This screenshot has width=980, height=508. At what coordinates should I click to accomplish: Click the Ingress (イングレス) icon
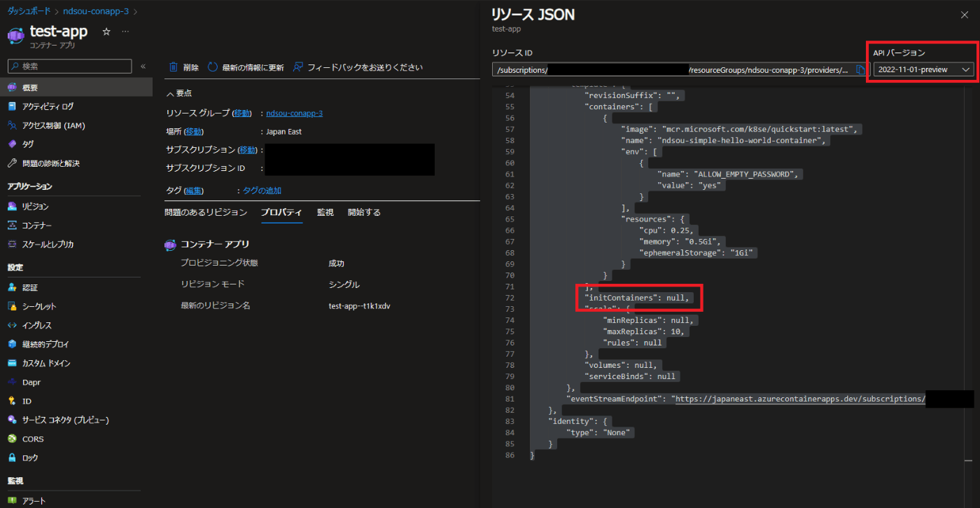click(x=12, y=326)
